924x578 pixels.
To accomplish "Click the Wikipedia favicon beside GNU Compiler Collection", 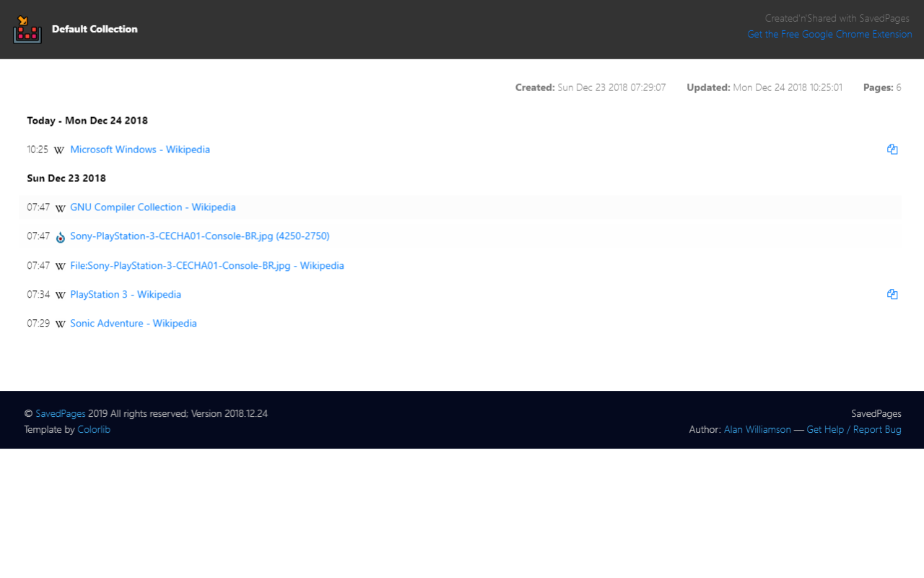I will coord(61,208).
